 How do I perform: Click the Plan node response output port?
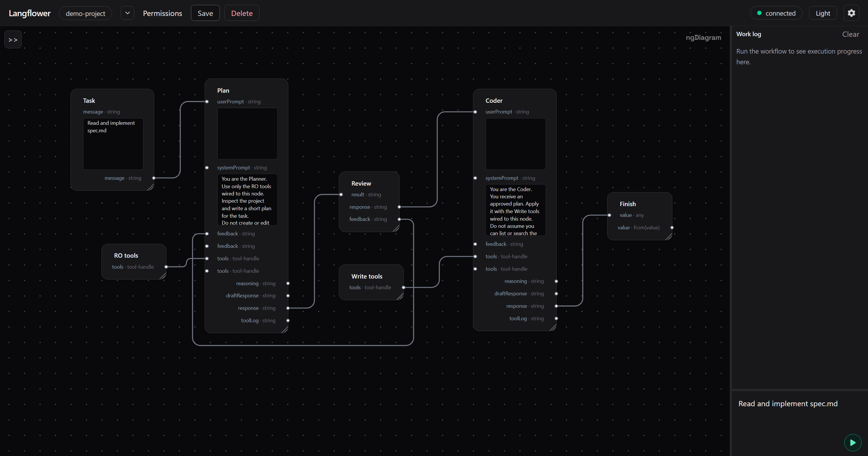click(288, 308)
